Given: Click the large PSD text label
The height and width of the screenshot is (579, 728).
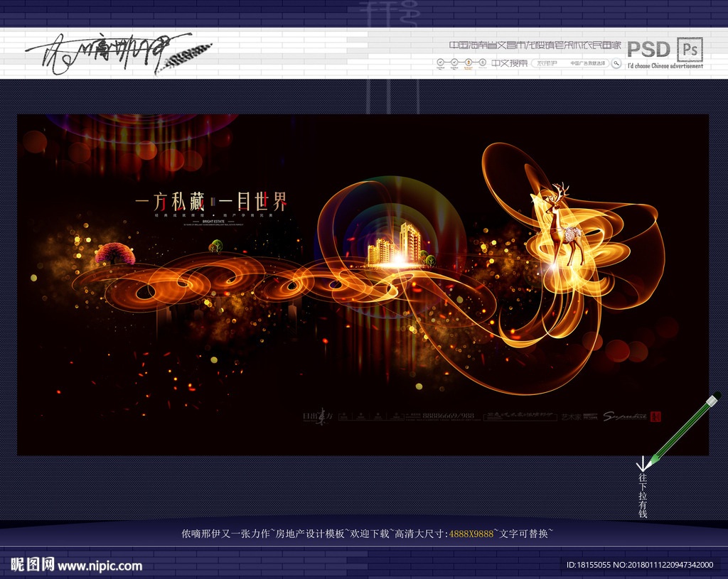Looking at the screenshot, I should coord(648,49).
